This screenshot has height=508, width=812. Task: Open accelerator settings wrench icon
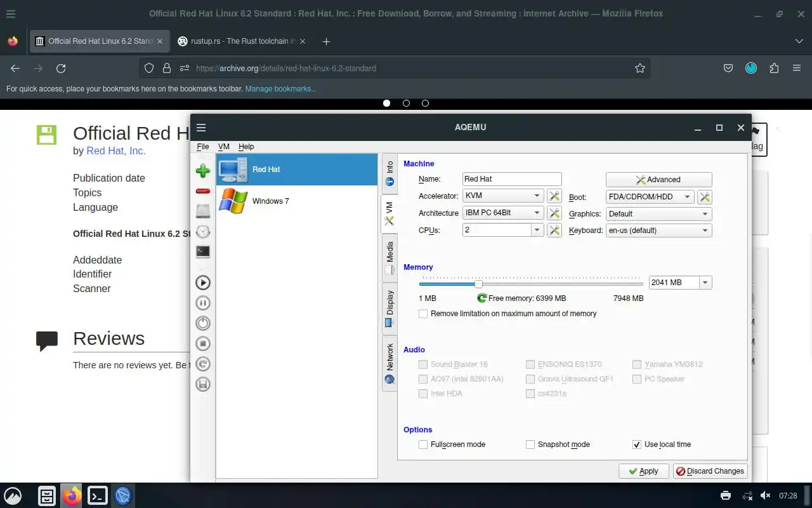(x=554, y=196)
